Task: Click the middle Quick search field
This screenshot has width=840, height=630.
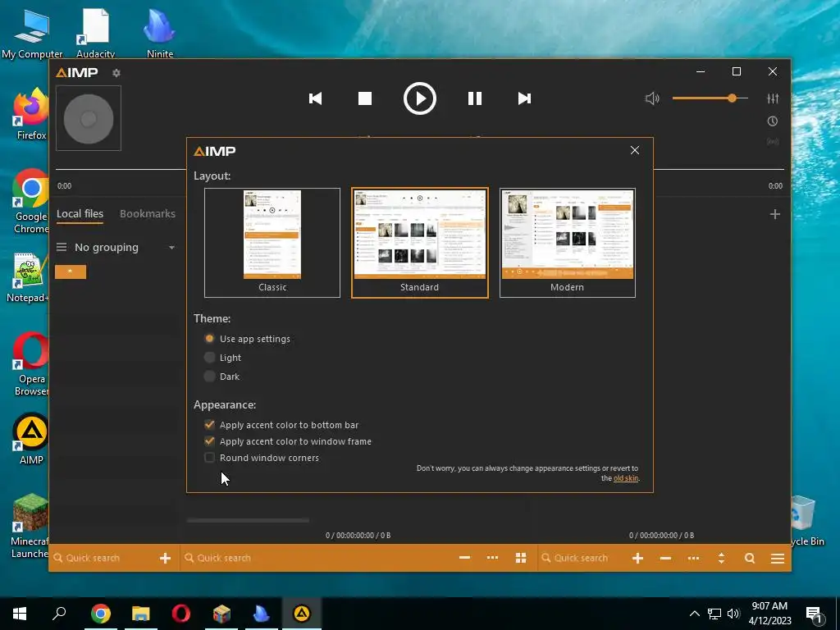Action: tap(316, 558)
